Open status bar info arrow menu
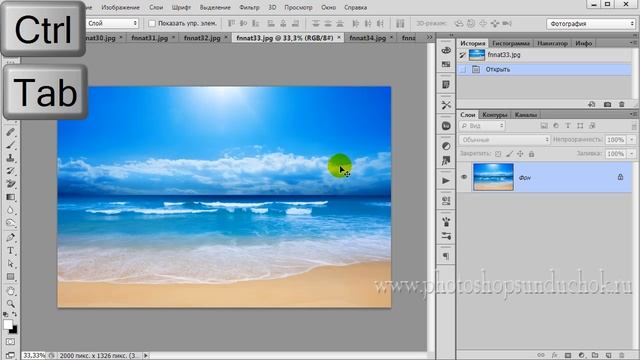The image size is (640, 360). pos(146,356)
